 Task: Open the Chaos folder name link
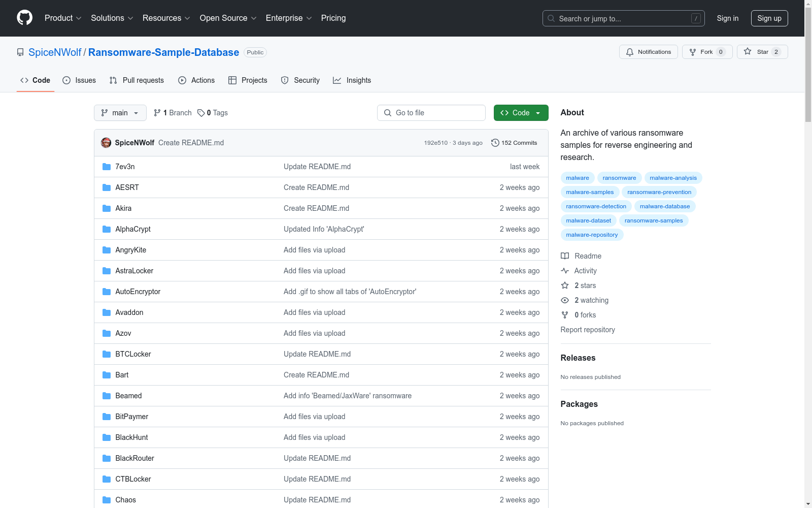(x=125, y=500)
